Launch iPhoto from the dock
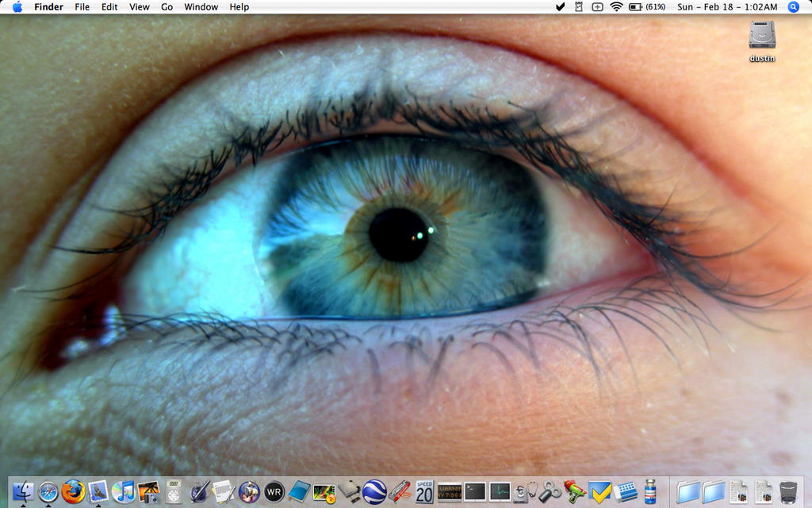 [x=148, y=491]
